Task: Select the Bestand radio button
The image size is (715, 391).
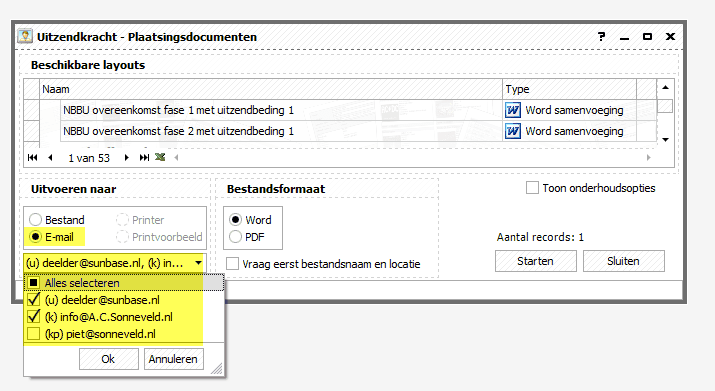Action: [35, 220]
